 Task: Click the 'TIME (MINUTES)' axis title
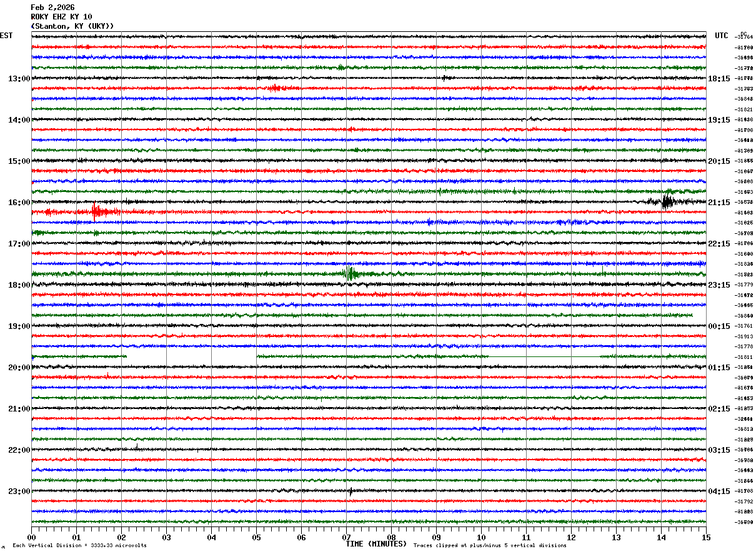(376, 544)
